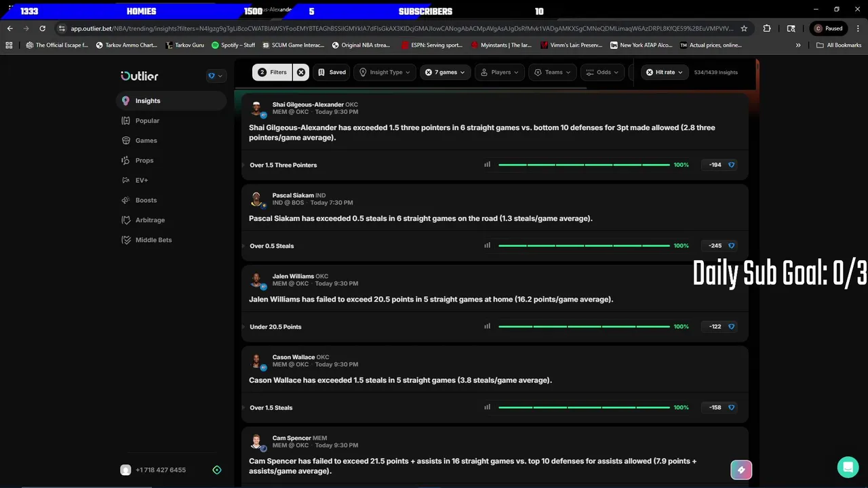Open the ESPN: Serving sports bookmark
Viewport: 868px width, 488px height.
432,45
